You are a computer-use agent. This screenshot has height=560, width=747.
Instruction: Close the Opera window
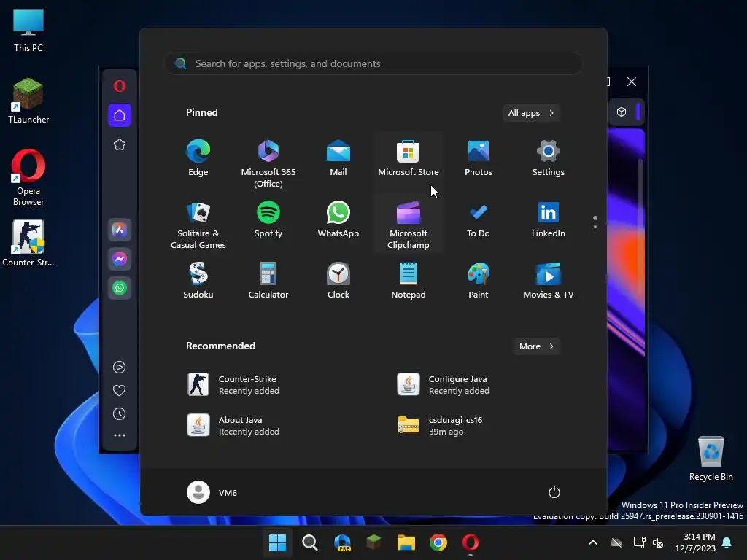[632, 82]
